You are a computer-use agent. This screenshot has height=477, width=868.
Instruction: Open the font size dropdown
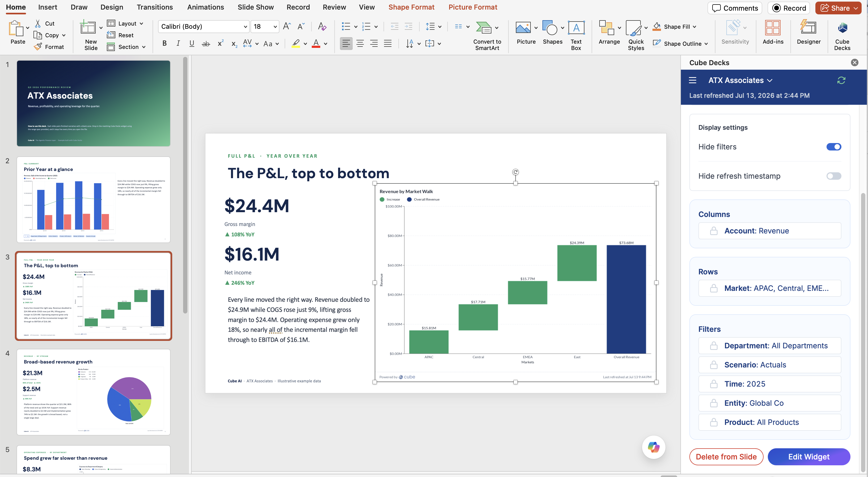click(275, 27)
